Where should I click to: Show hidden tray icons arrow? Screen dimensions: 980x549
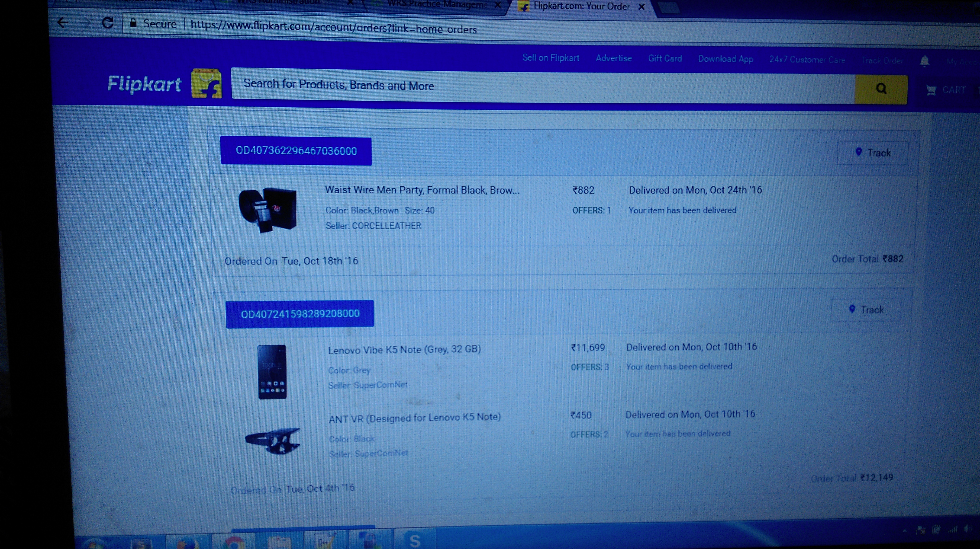click(x=904, y=530)
